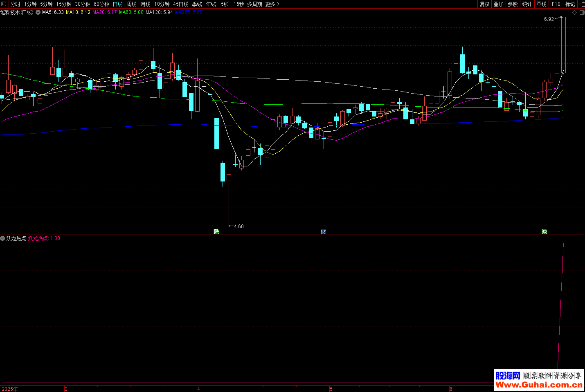This screenshot has width=585, height=392.
Task: Click month 6 on time axis
Action: pos(451,389)
